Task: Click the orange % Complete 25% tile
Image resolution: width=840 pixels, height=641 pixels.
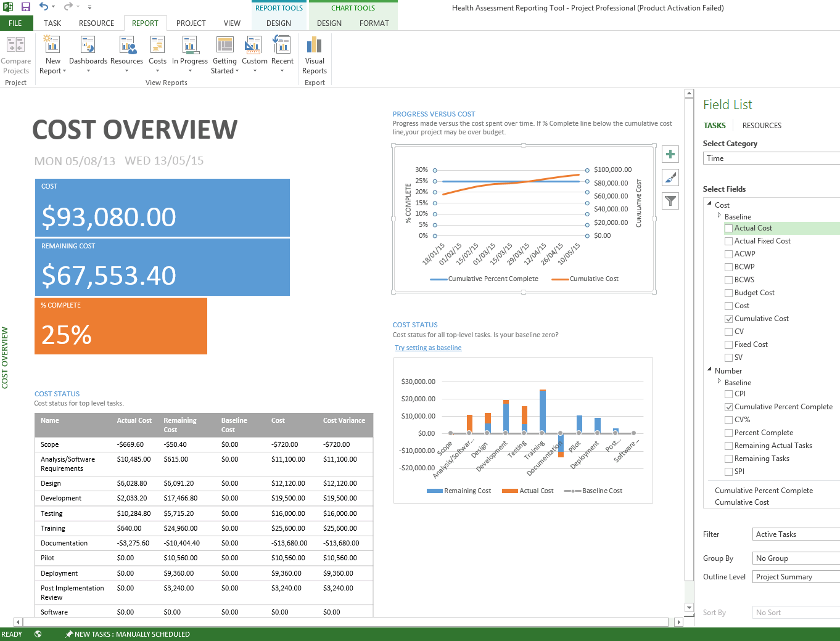Action: [121, 326]
